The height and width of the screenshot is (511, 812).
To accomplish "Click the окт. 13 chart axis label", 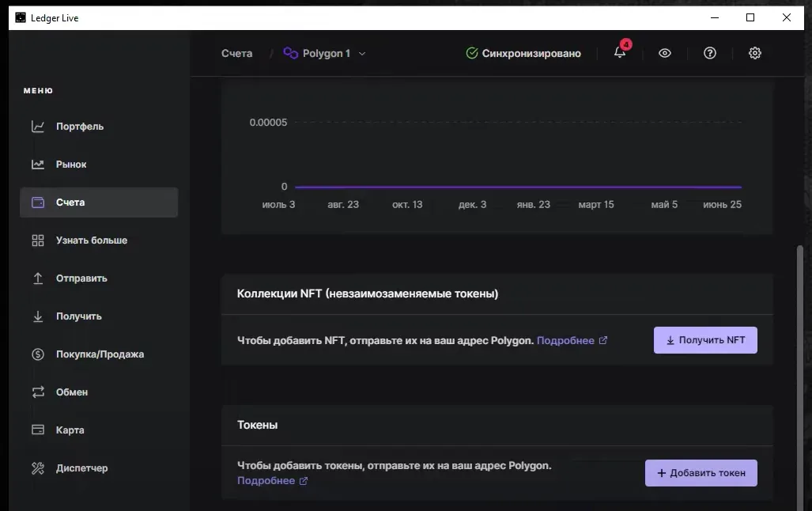I will point(407,205).
